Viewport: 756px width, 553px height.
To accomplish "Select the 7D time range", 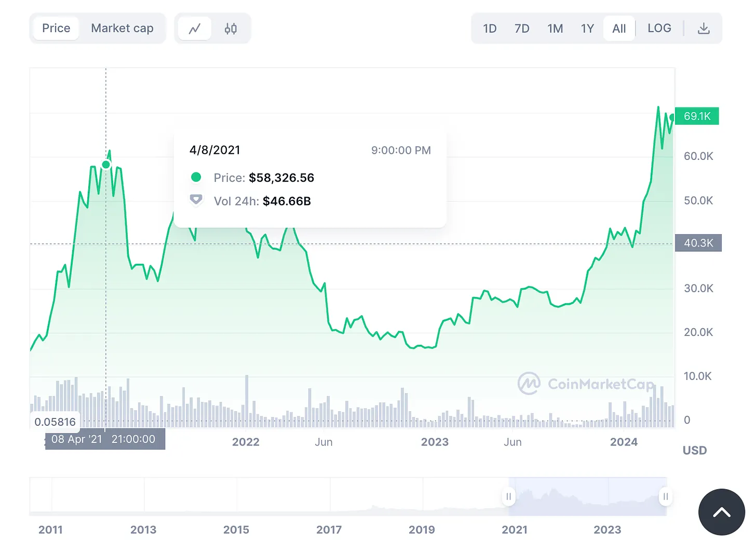I will pos(522,29).
